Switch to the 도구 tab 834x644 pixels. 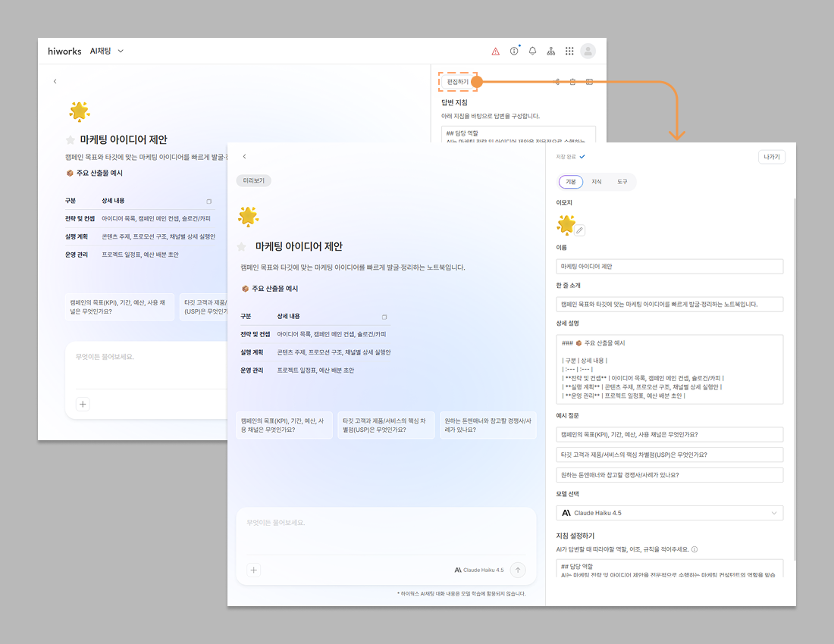[622, 182]
